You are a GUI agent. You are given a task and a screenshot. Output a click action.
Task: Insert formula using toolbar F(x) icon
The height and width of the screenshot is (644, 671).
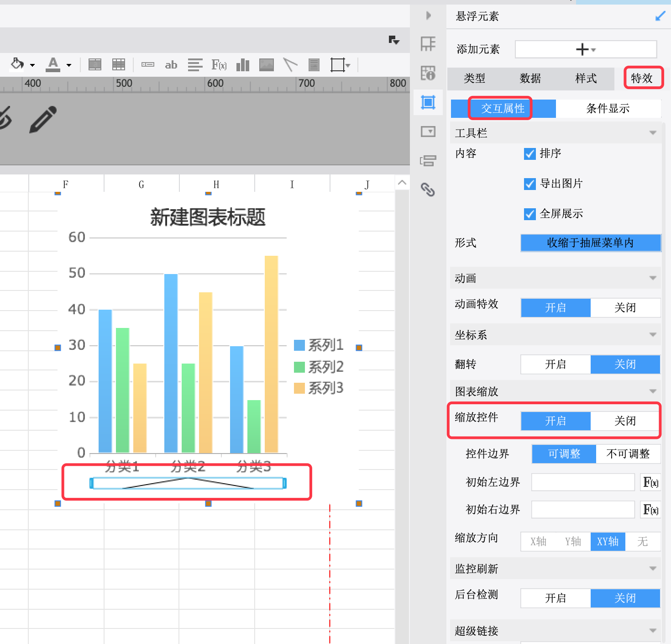[x=219, y=65]
